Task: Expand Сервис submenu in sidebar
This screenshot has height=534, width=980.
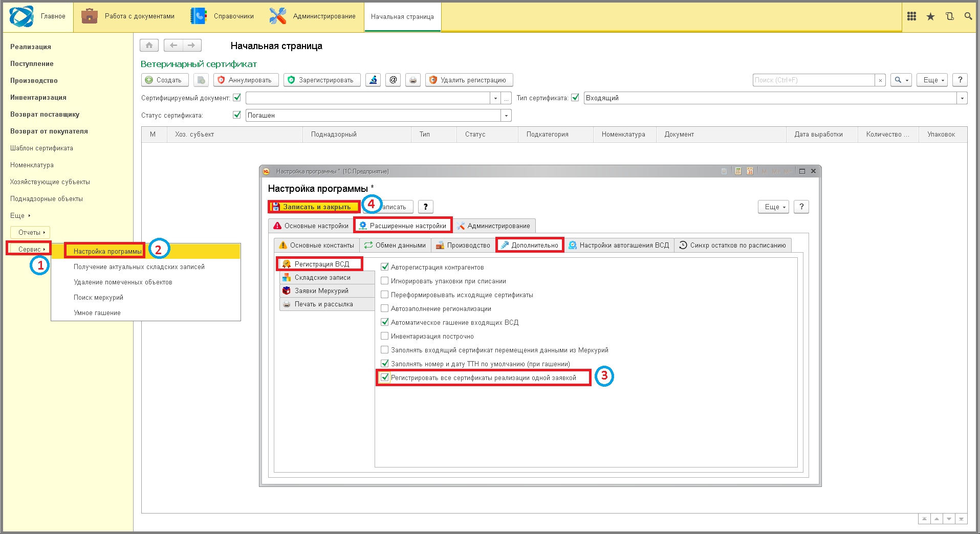Action: click(x=29, y=250)
